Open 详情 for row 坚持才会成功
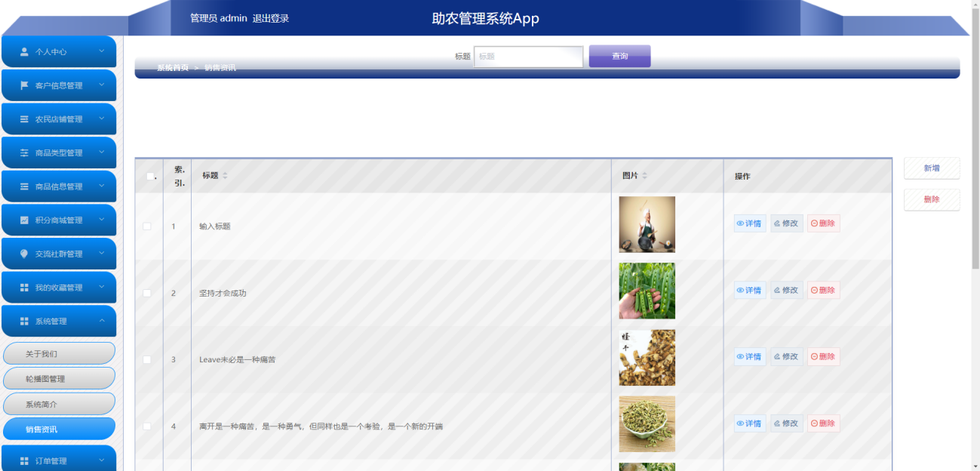980x471 pixels. [x=750, y=290]
